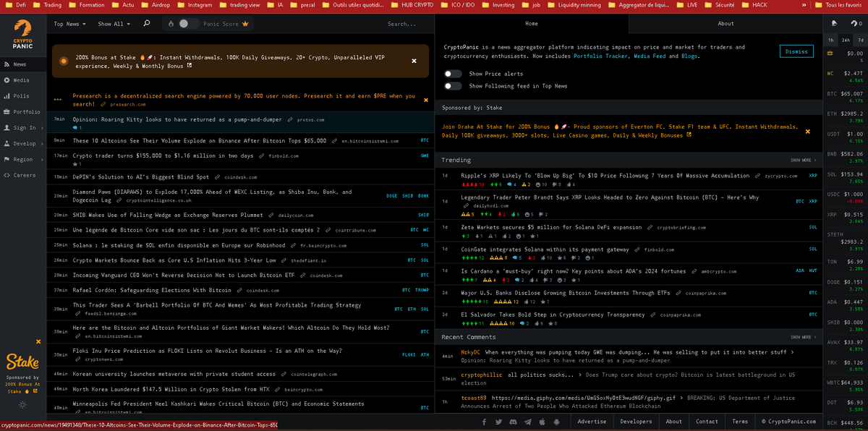This screenshot has height=431, width=868.
Task: Open the Roaring Kitty pump-and-dumper opinion headline
Action: pos(177,119)
